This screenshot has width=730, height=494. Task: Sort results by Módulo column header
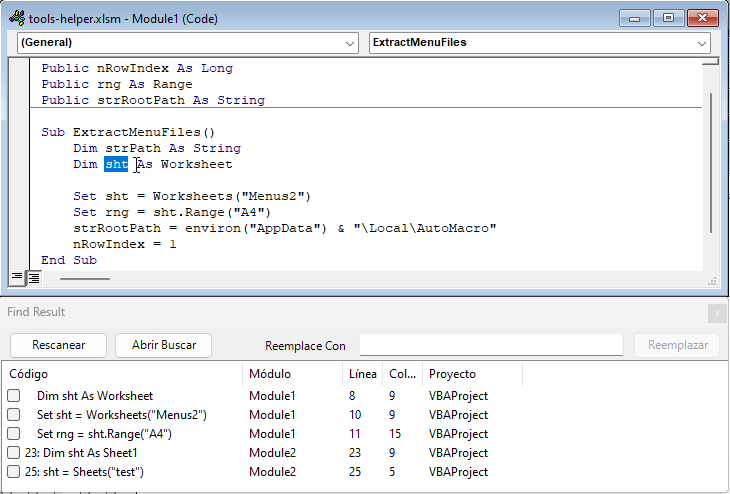[292, 374]
